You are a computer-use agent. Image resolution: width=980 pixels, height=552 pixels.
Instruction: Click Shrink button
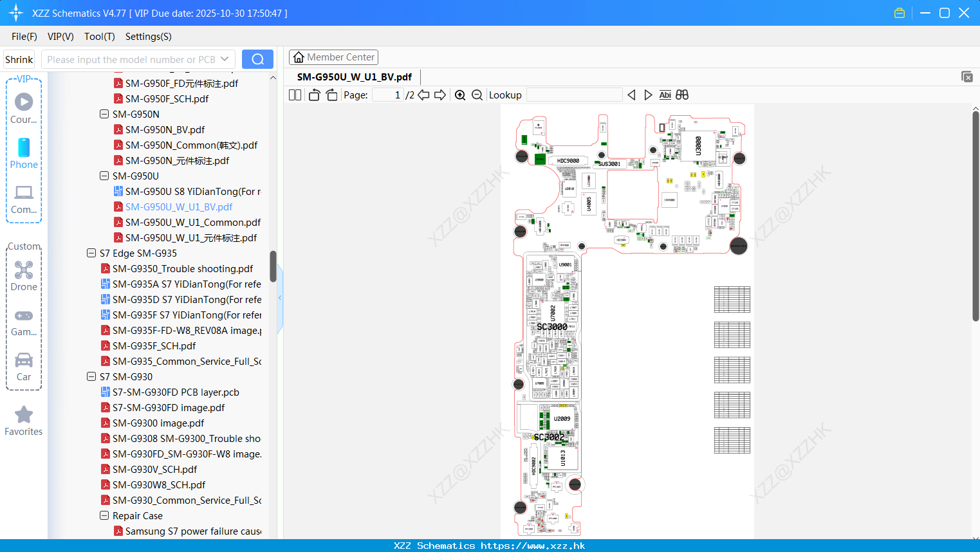pos(19,59)
